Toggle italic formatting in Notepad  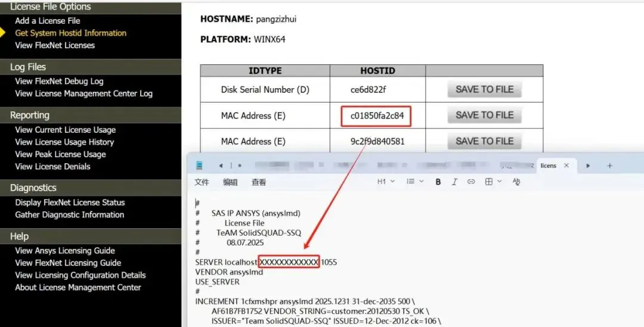click(x=454, y=182)
